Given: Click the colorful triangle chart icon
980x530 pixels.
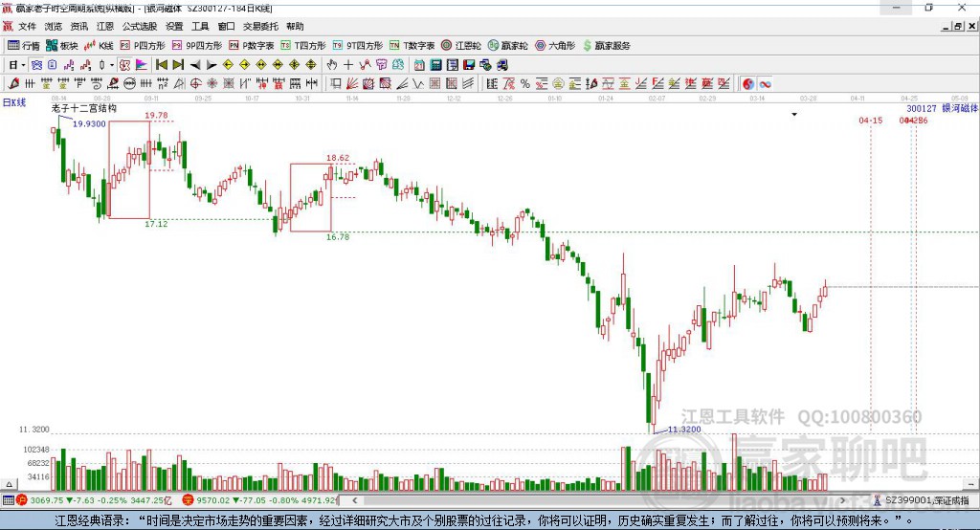Looking at the screenshot, I should (x=142, y=65).
